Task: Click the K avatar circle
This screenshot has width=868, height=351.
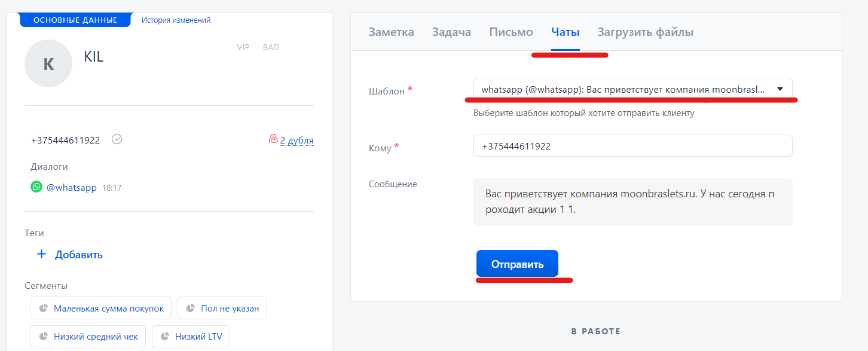Action: coord(48,63)
